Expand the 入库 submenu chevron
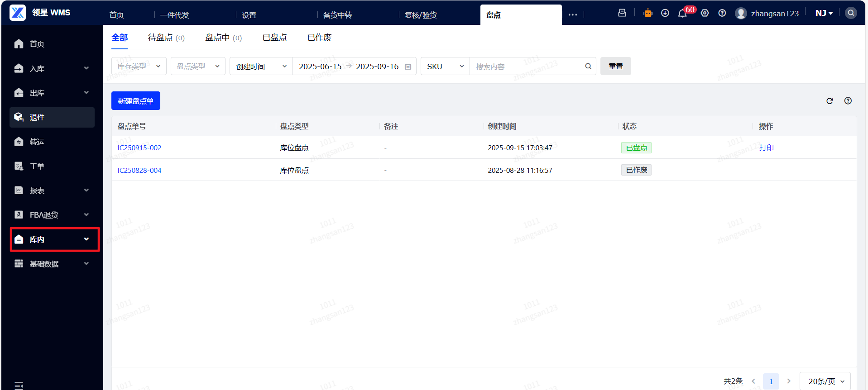 point(86,68)
